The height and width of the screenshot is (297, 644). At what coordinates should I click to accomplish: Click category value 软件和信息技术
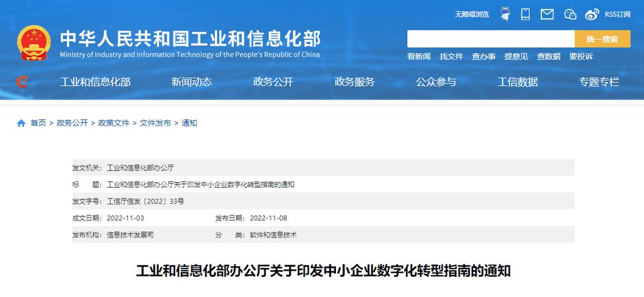click(x=273, y=235)
